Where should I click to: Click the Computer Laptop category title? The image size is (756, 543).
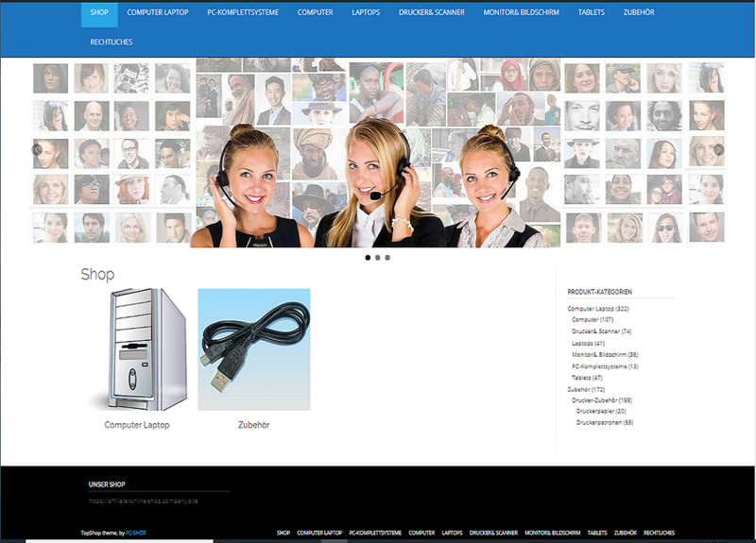click(137, 425)
